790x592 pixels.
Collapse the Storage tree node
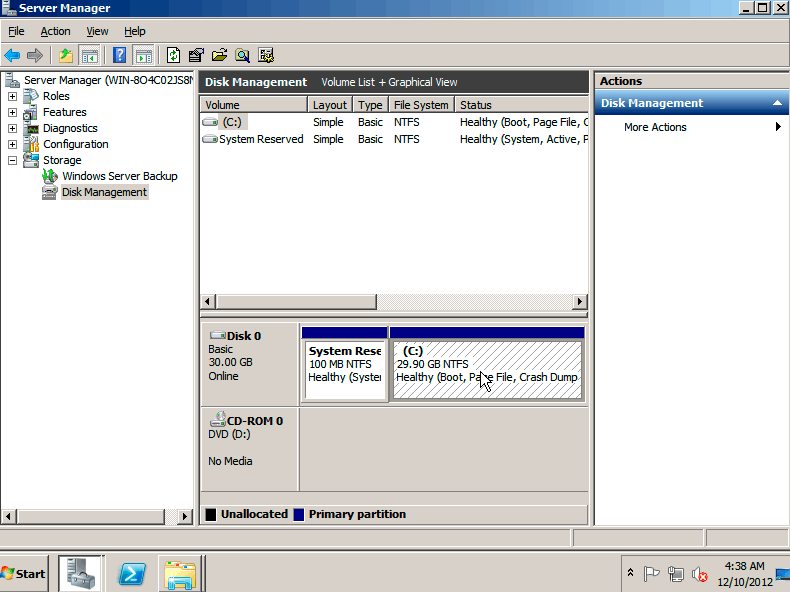coord(13,160)
